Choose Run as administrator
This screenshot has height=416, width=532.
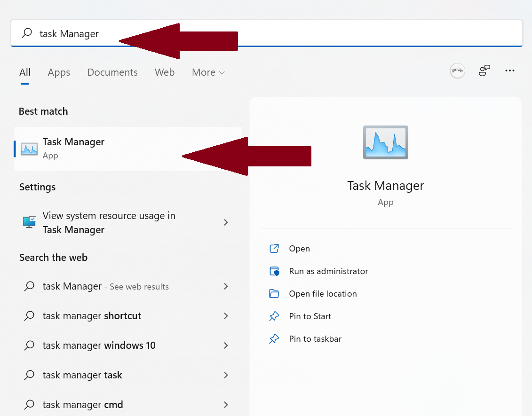328,271
